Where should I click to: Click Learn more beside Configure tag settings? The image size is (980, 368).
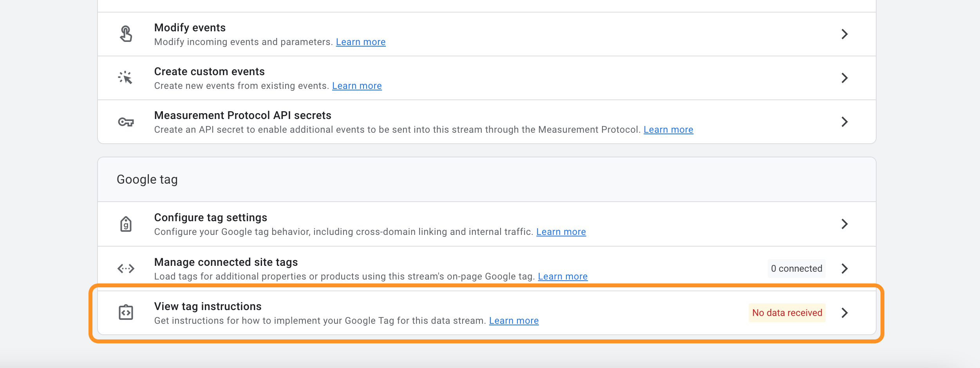coord(561,232)
